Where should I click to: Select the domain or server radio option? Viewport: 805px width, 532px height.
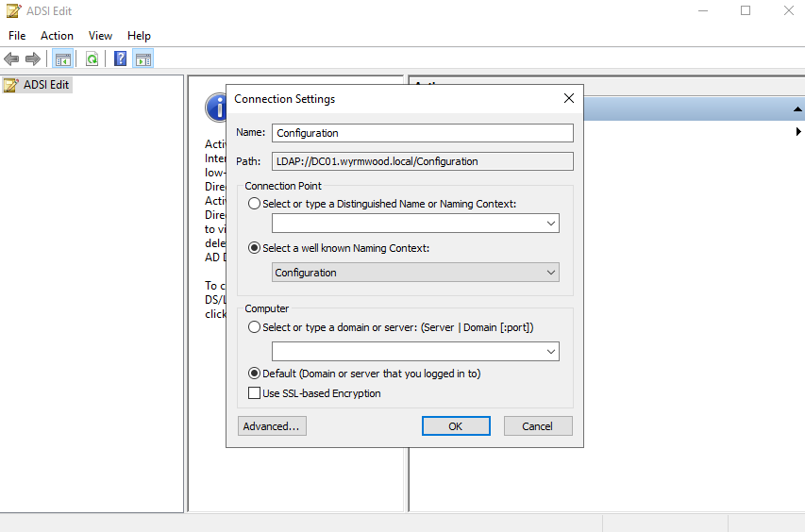255,327
